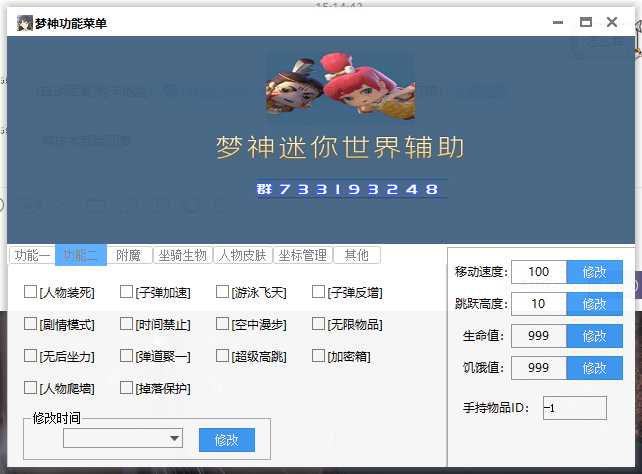
Task: Enable the [人物爬墙] checkbox
Action: tap(31, 388)
